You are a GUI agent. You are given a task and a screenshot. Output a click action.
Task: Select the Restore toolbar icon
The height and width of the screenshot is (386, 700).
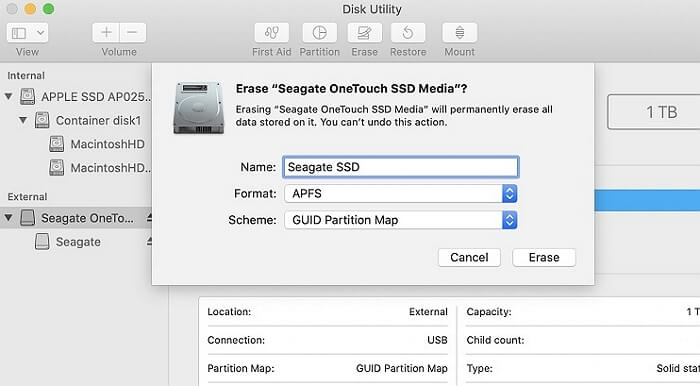(408, 33)
